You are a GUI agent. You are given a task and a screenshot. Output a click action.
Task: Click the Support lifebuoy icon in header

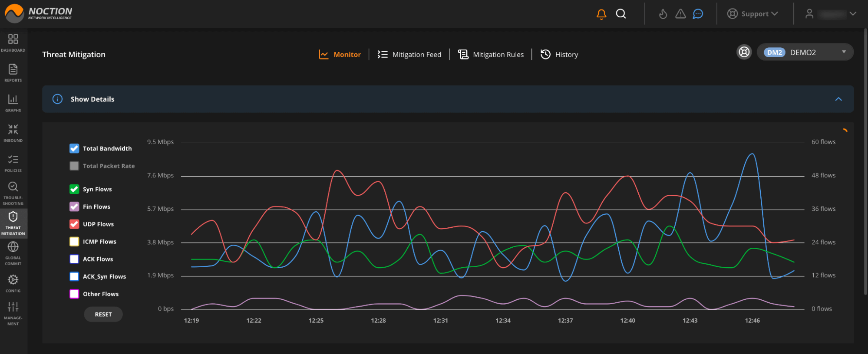coord(733,14)
